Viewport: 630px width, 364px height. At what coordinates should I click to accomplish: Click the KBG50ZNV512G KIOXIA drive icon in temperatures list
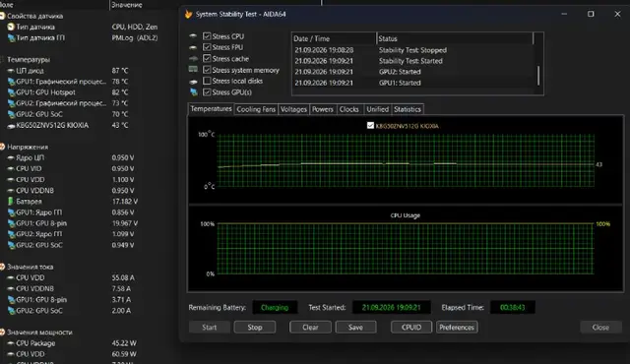coord(11,125)
